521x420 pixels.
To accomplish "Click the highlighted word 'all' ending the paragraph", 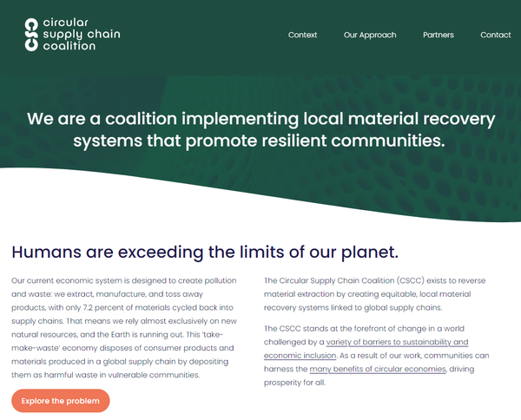I will pyautogui.click(x=320, y=382).
